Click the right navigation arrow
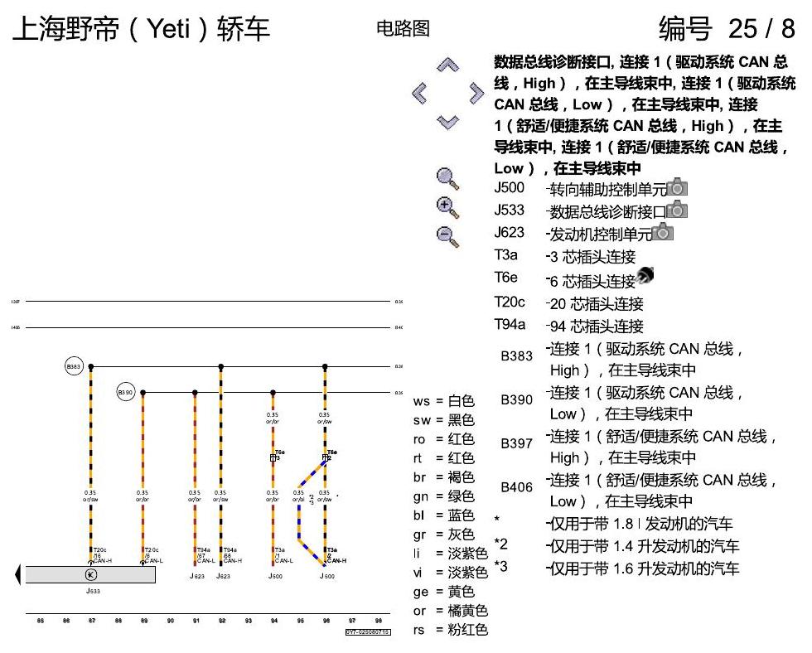Screen dimensions: 812x653 476,93
